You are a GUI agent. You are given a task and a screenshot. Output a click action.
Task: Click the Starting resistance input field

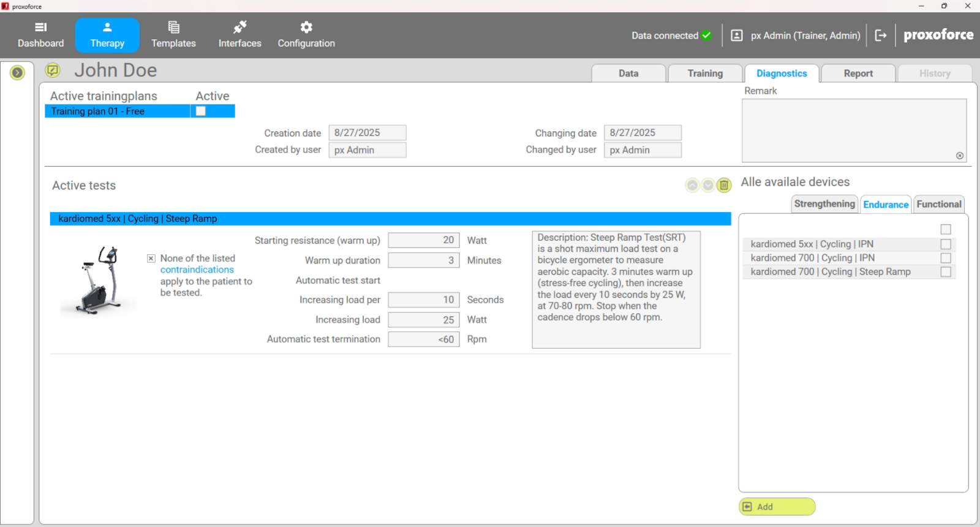(423, 241)
